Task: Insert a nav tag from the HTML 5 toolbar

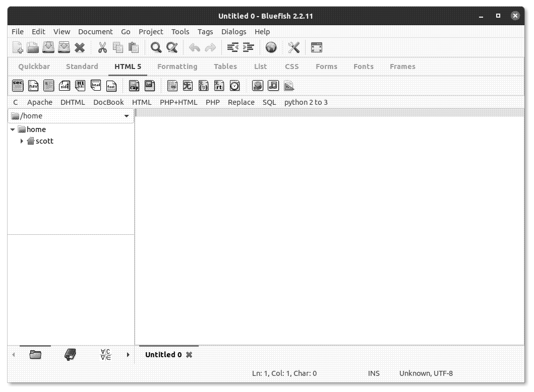Action: click(33, 86)
